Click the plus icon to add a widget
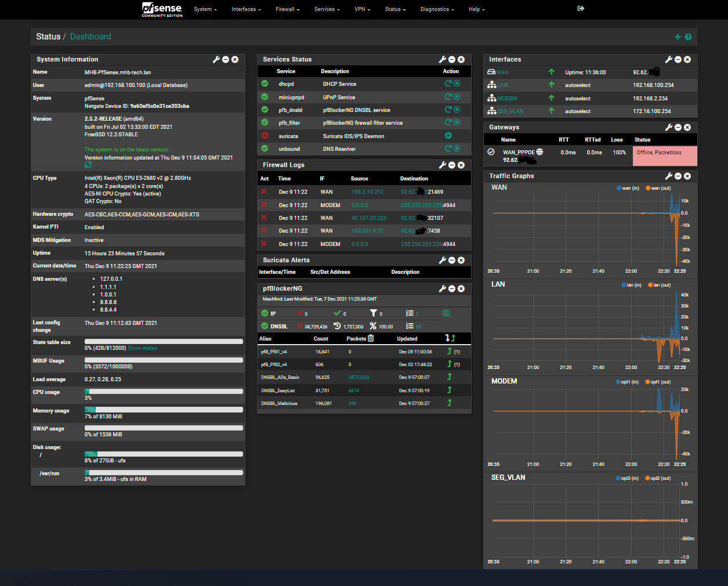 (678, 37)
